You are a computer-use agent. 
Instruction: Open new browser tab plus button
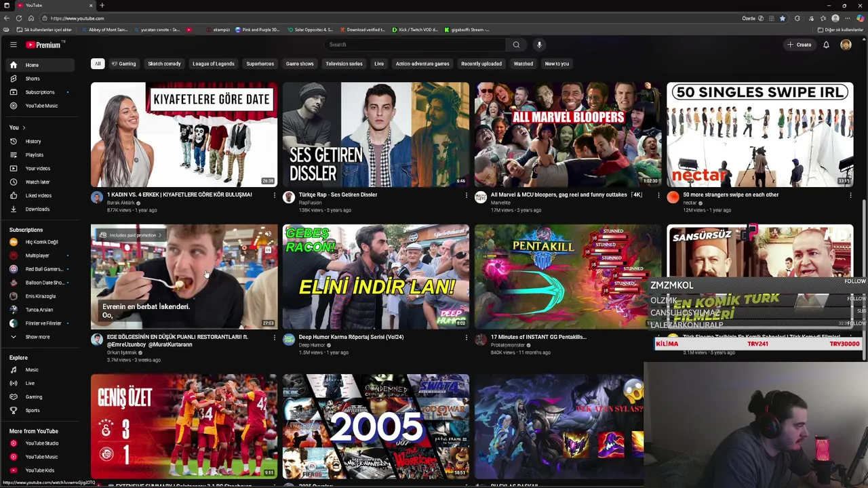point(102,5)
